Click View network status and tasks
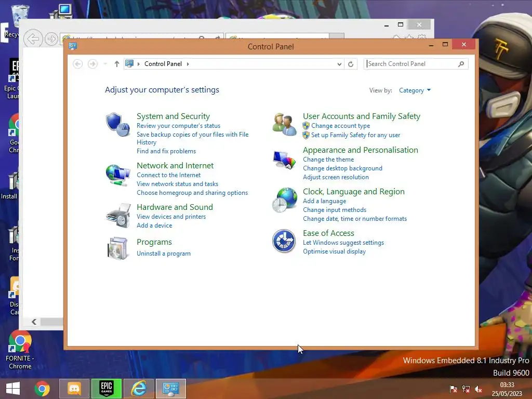The image size is (532, 399). coord(178,184)
